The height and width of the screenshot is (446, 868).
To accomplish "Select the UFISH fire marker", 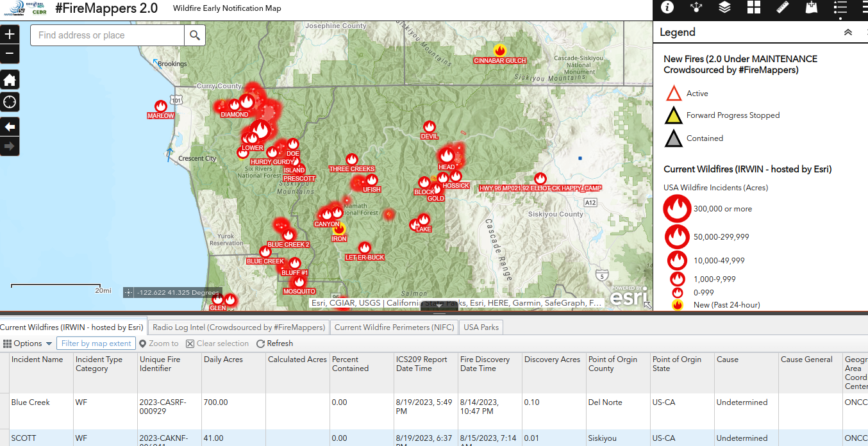I will (x=372, y=180).
